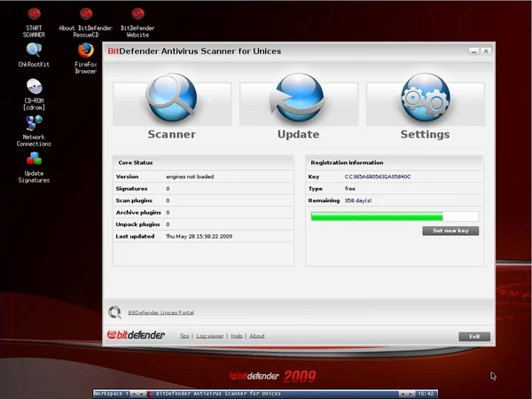Open BitDefender Website desktop shortcut

tap(137, 23)
